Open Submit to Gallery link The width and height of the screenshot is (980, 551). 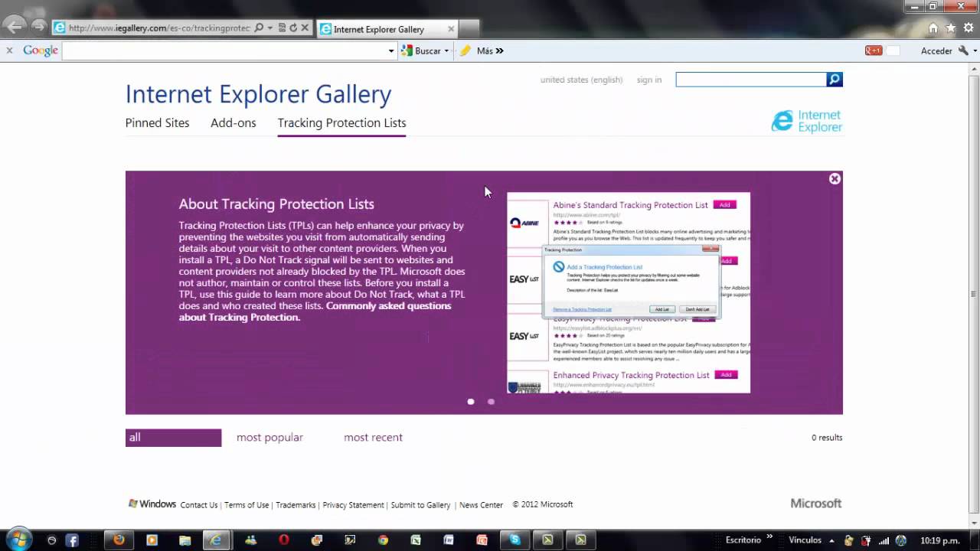(420, 505)
